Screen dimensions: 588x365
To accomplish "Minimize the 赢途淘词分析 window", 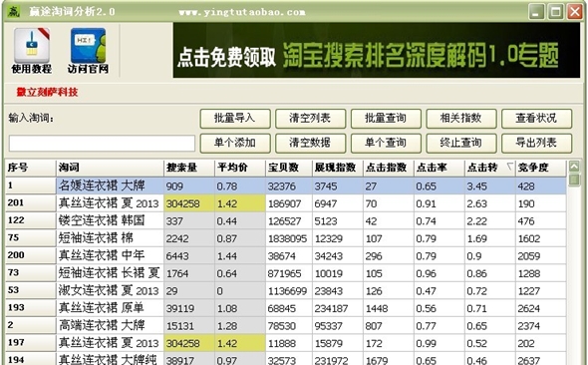I will coord(536,12).
